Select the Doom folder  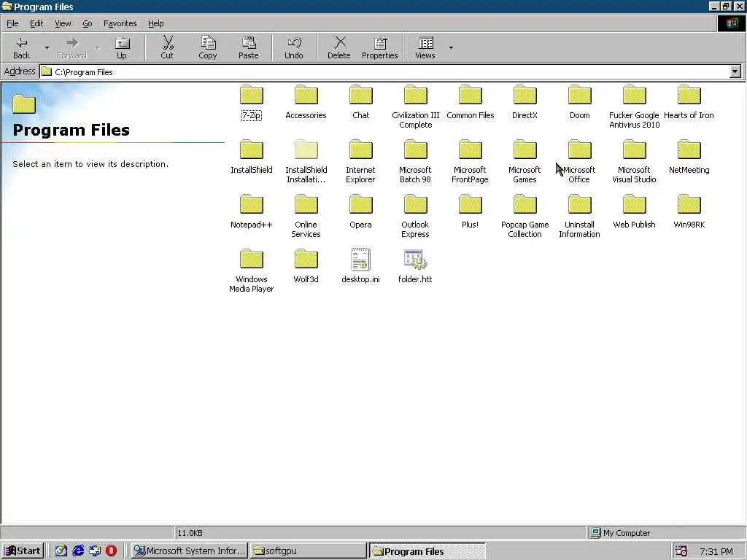[x=580, y=102]
